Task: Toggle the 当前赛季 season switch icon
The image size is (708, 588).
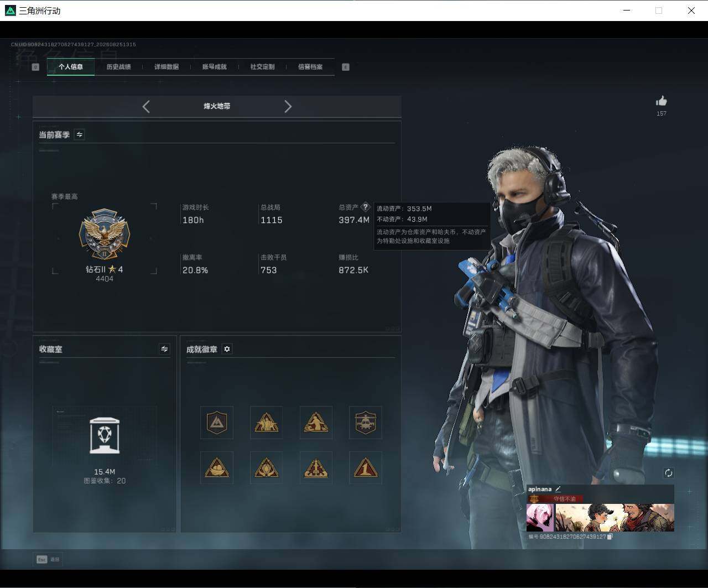Action: tap(80, 134)
